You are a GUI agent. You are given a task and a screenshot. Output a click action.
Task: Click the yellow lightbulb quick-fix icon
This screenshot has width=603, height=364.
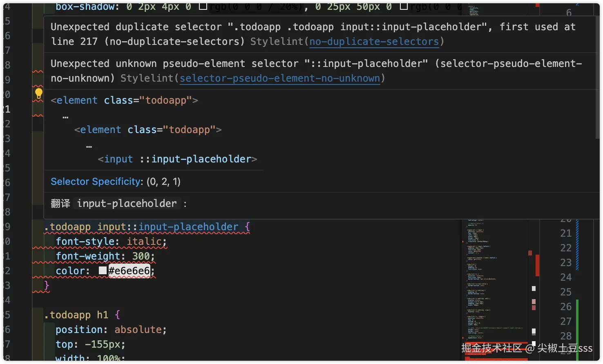pos(38,94)
